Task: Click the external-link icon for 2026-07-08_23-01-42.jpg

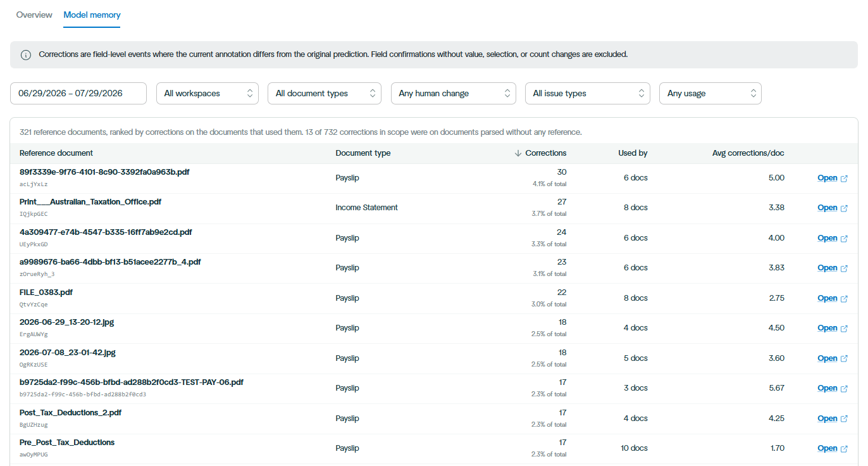Action: pos(844,359)
